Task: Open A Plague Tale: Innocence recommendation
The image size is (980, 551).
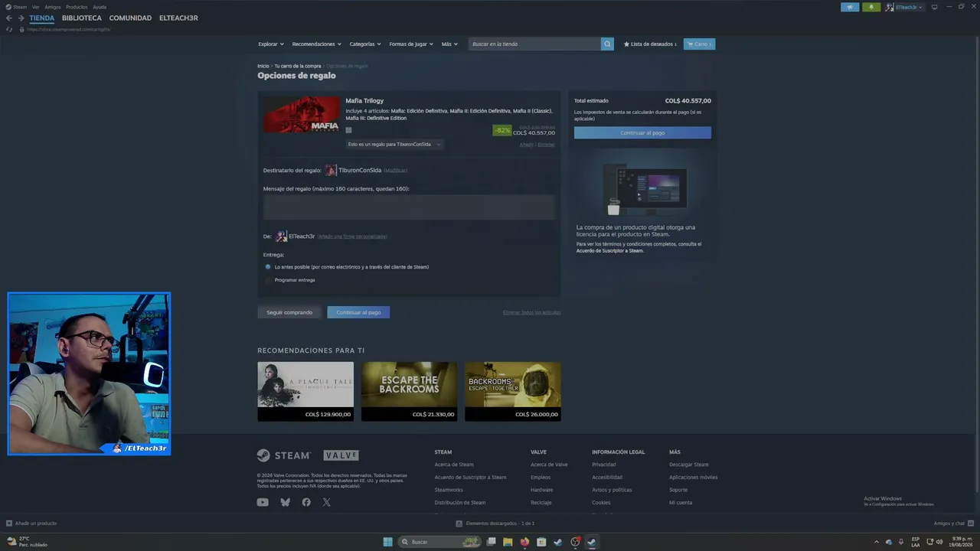Action: 305,391
